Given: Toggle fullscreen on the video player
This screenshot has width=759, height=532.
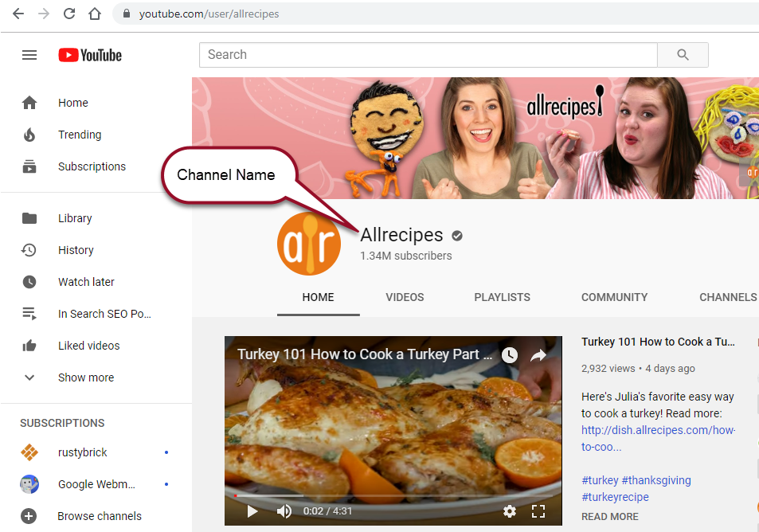Looking at the screenshot, I should coord(538,511).
